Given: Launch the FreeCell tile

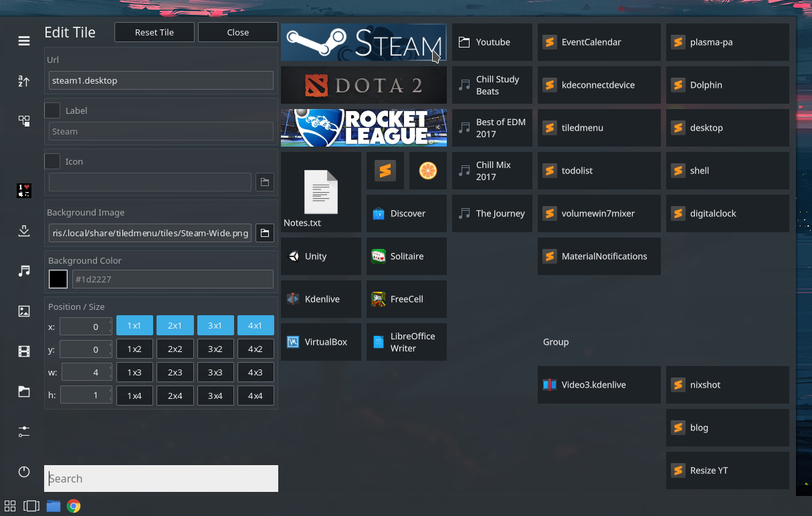Looking at the screenshot, I should point(407,299).
